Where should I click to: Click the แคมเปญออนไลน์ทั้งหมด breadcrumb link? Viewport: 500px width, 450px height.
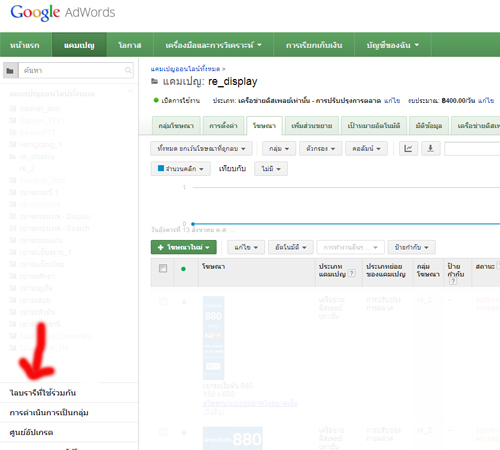coord(185,69)
